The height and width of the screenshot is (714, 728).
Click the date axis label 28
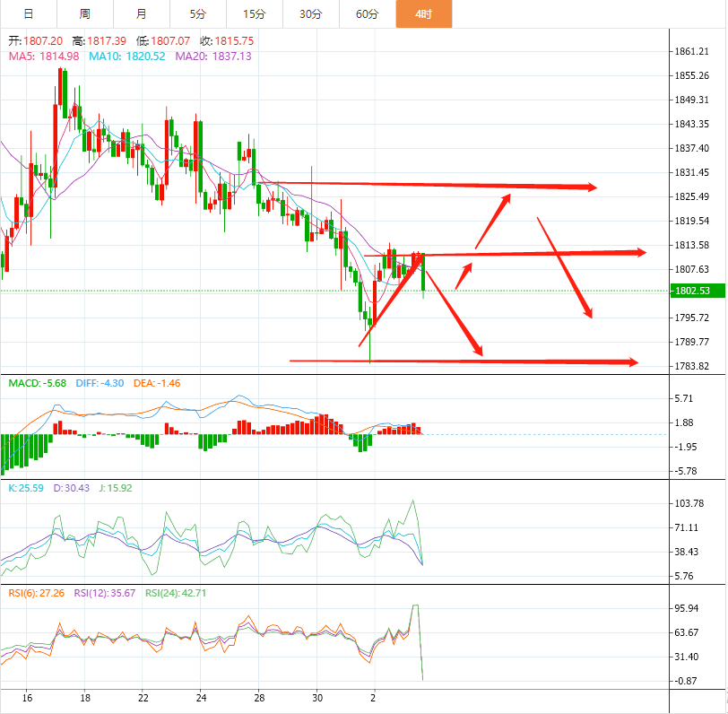point(259,698)
